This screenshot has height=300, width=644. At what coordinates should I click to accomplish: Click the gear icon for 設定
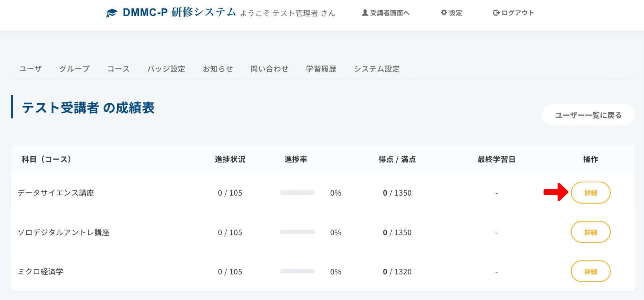tap(444, 13)
